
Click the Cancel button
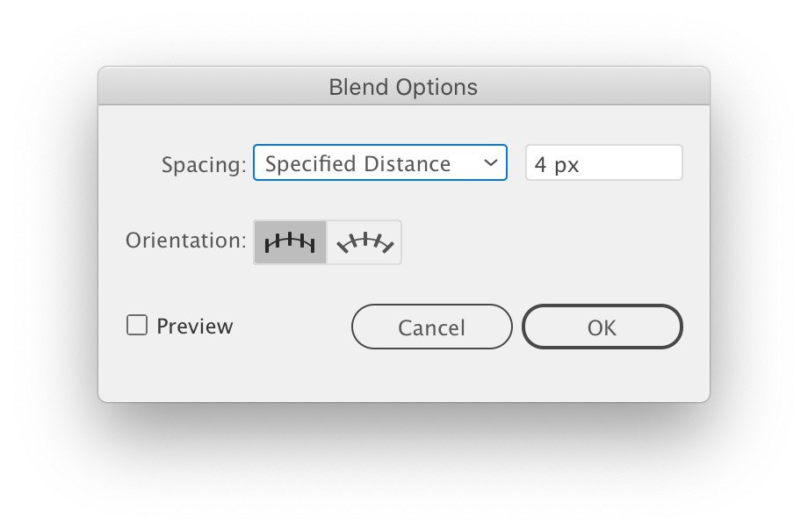432,327
